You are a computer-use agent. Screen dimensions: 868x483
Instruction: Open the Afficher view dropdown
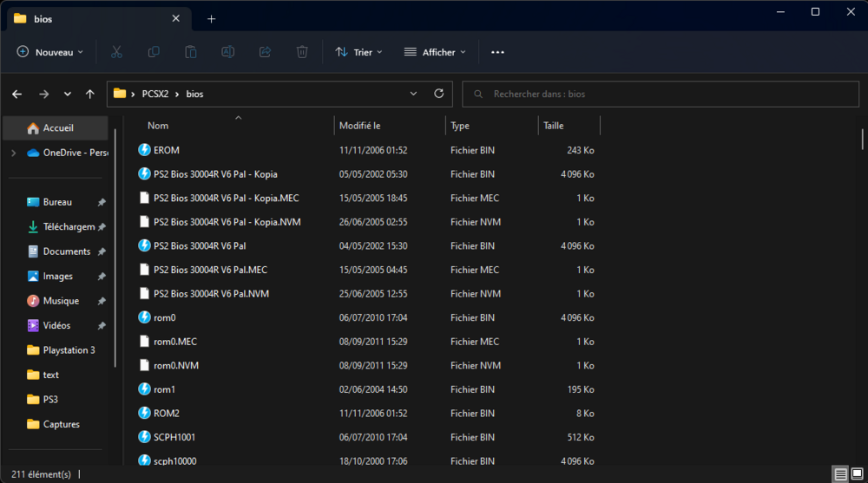(x=435, y=52)
